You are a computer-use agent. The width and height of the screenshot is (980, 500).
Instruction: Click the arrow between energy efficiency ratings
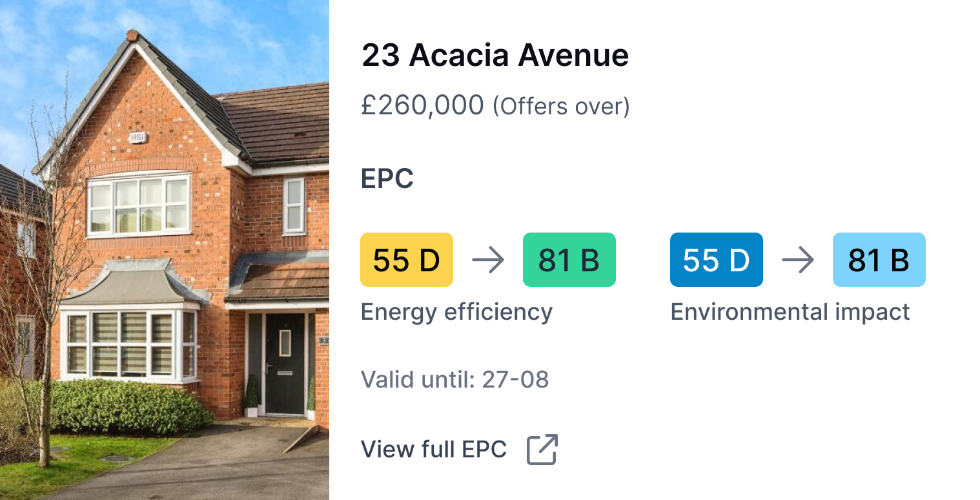tap(488, 260)
